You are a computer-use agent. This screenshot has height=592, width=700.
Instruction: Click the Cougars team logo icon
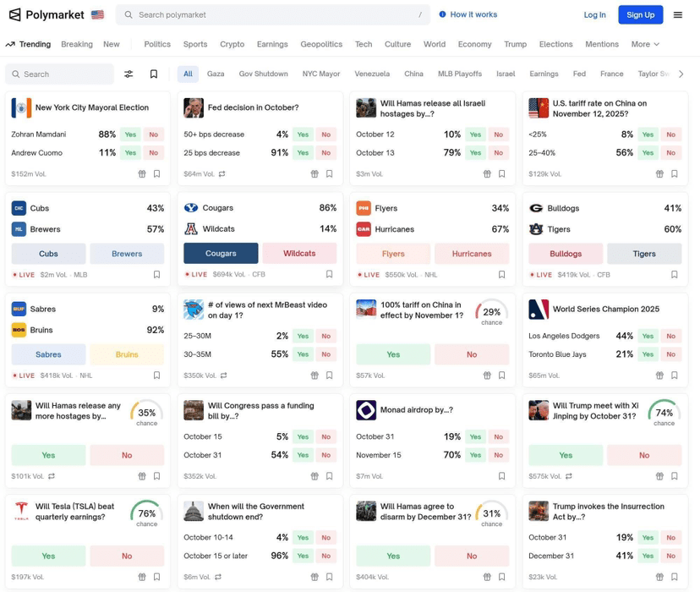coord(191,207)
